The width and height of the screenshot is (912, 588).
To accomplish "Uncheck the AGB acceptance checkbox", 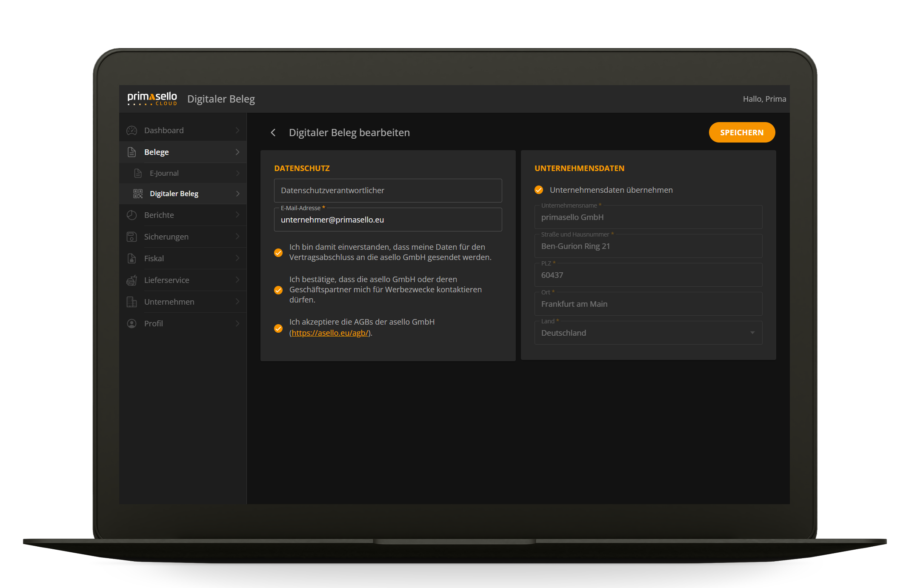I will (278, 328).
